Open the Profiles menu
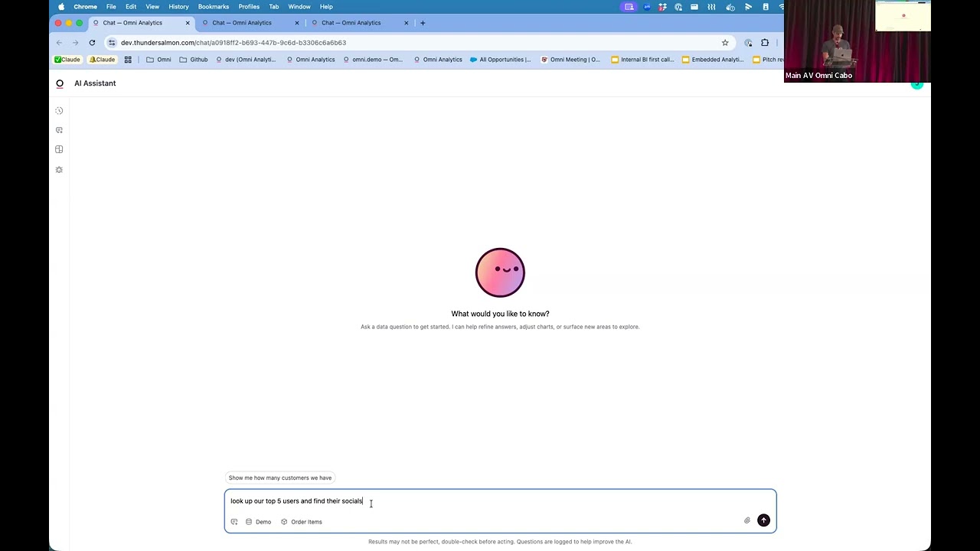Screen dimensions: 980x551 (x=249, y=7)
